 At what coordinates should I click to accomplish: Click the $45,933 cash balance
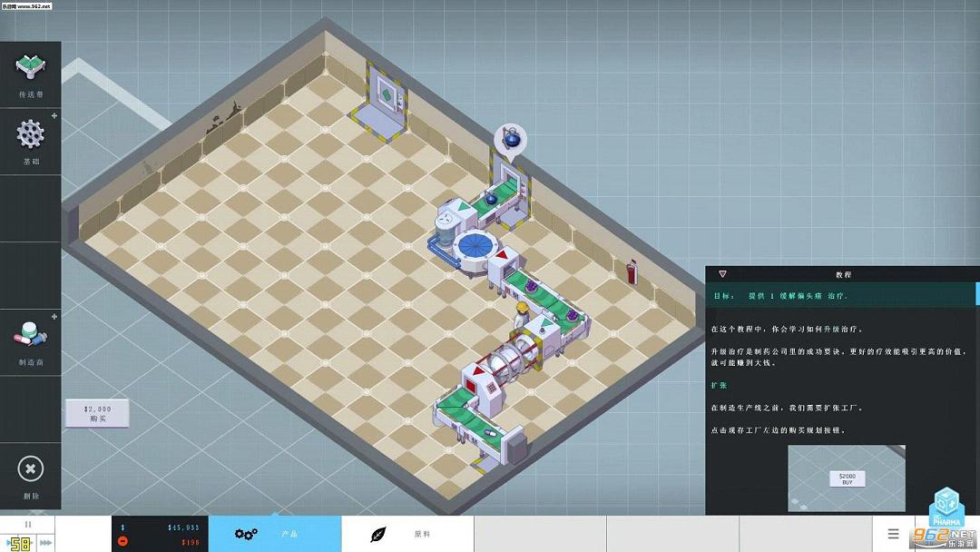(x=183, y=527)
